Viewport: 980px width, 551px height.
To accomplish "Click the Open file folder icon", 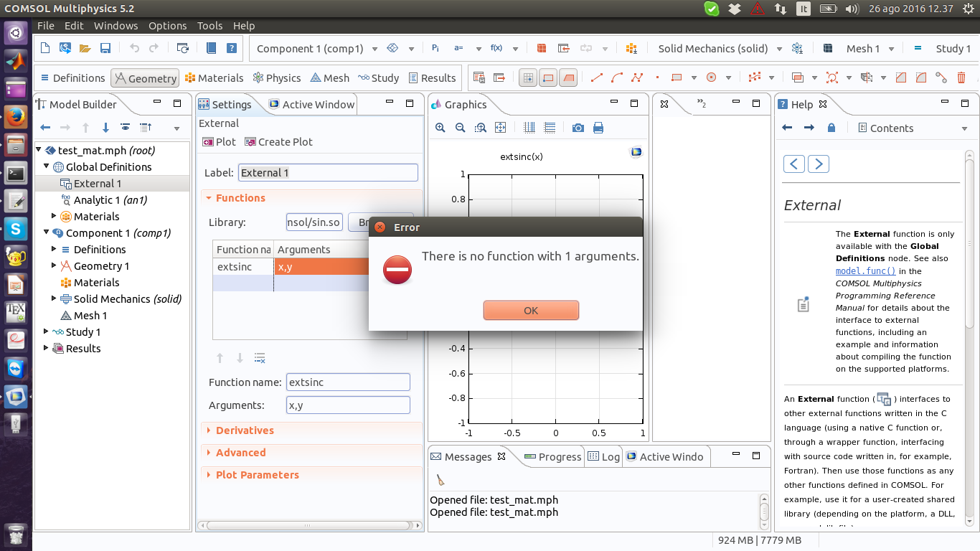I will coord(85,49).
